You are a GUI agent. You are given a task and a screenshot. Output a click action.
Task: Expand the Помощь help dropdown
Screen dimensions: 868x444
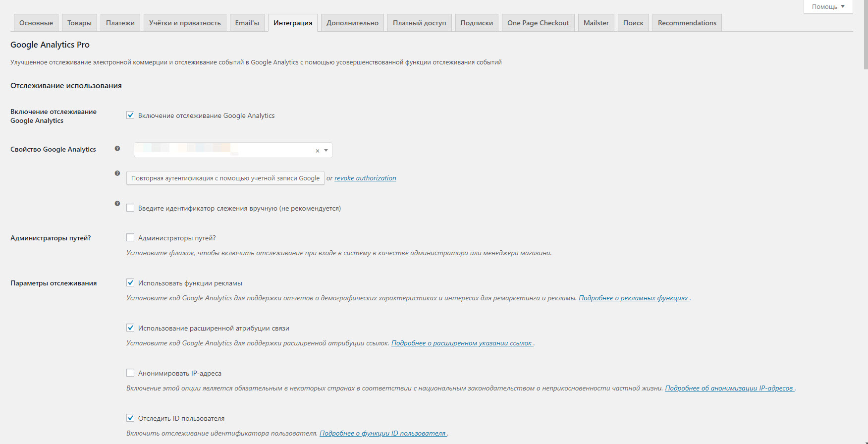[828, 6]
